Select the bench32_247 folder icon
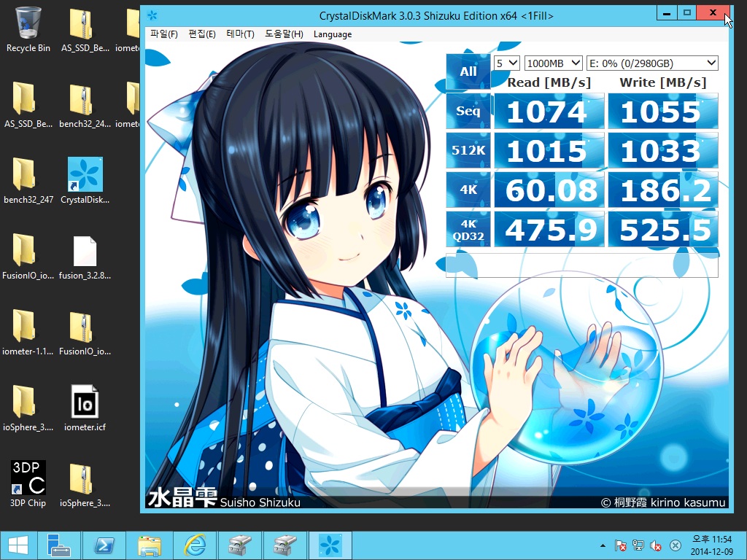 (28, 181)
